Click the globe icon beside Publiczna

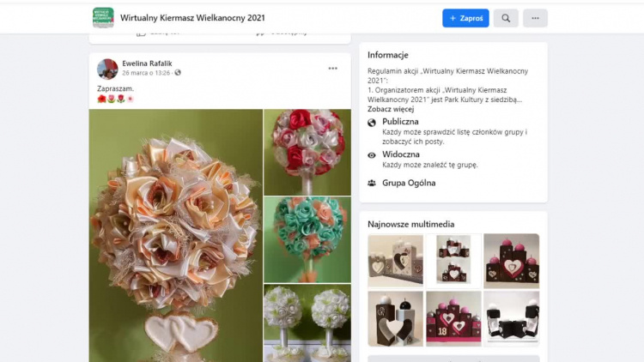(x=372, y=123)
